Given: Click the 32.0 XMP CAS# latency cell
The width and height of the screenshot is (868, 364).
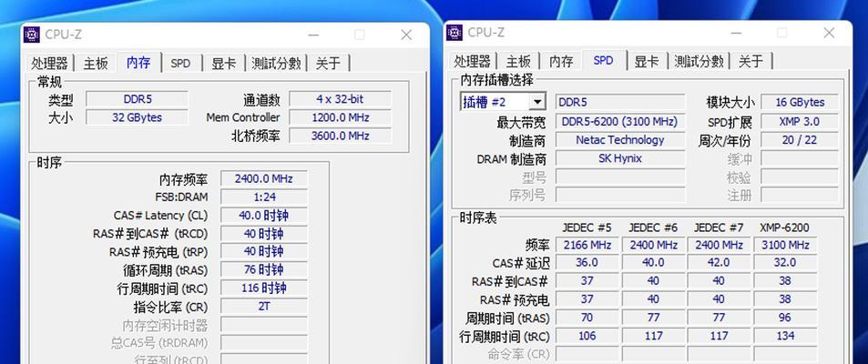Looking at the screenshot, I should click(x=785, y=262).
